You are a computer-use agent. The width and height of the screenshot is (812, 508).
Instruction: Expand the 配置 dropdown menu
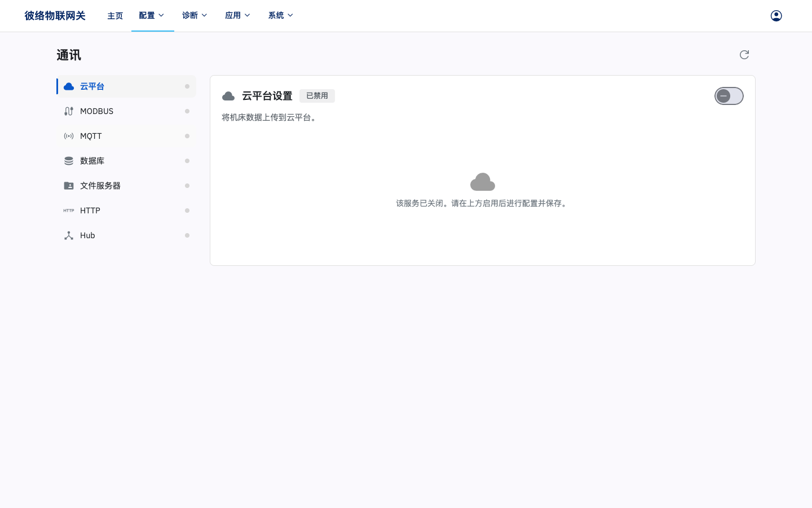(x=152, y=16)
